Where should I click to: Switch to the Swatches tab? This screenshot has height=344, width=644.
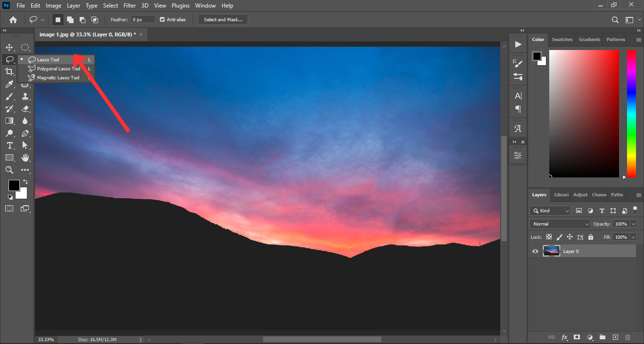(562, 40)
